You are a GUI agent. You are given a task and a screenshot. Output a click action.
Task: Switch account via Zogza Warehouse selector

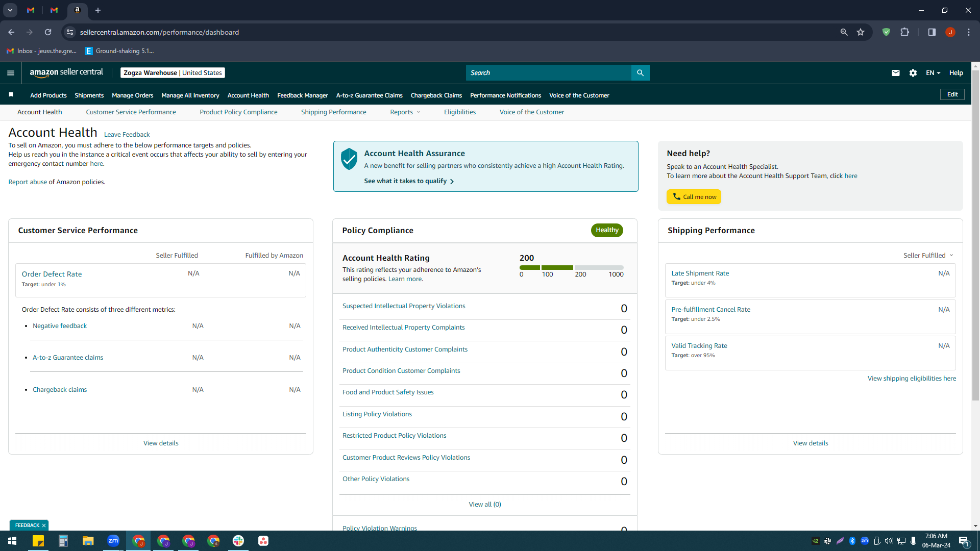coord(173,73)
